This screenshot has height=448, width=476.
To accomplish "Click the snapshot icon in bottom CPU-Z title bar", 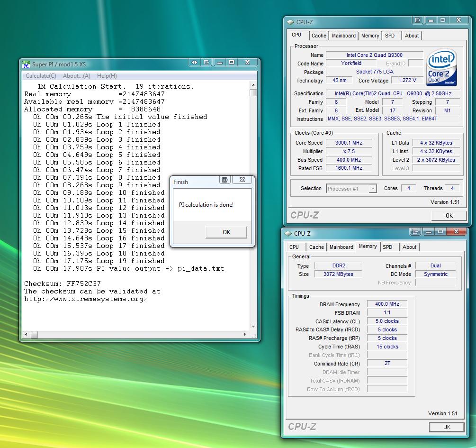I will pyautogui.click(x=415, y=232).
